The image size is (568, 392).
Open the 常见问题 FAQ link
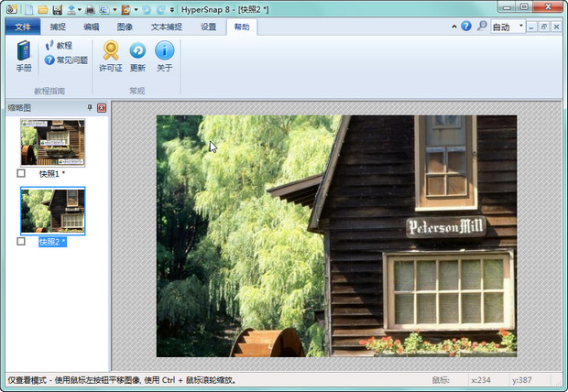pyautogui.click(x=66, y=60)
